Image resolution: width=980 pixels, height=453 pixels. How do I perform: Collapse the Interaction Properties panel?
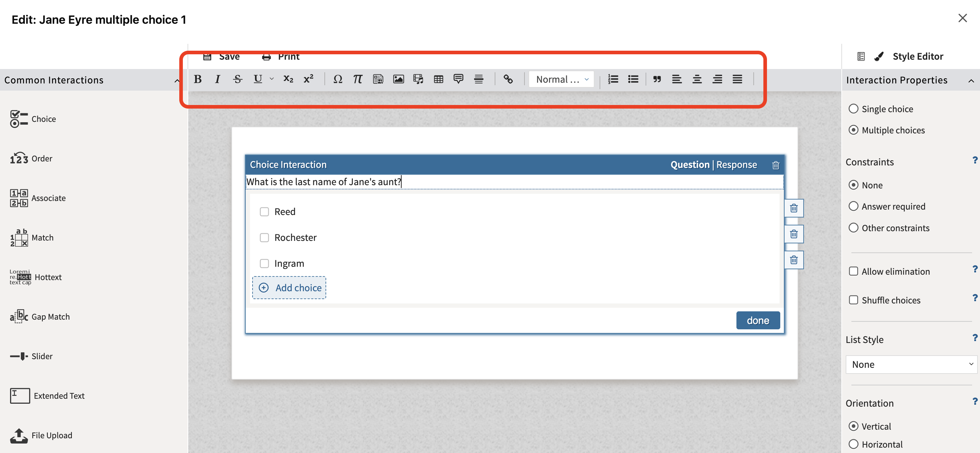(971, 81)
